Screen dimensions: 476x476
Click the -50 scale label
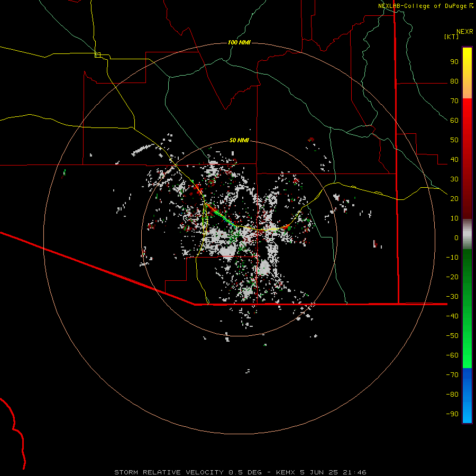(452, 335)
